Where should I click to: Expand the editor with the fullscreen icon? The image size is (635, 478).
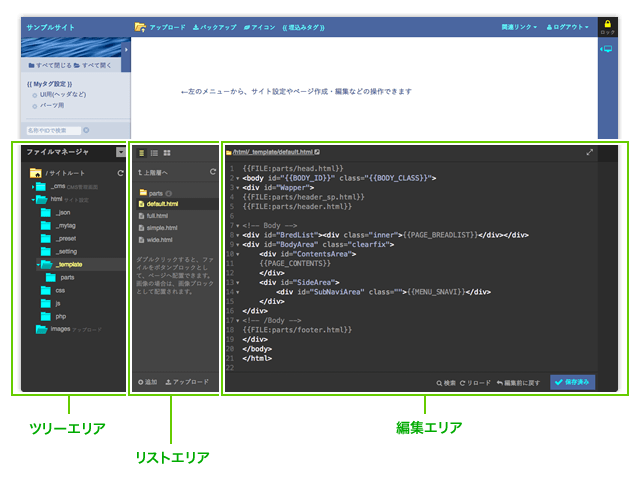pyautogui.click(x=590, y=152)
